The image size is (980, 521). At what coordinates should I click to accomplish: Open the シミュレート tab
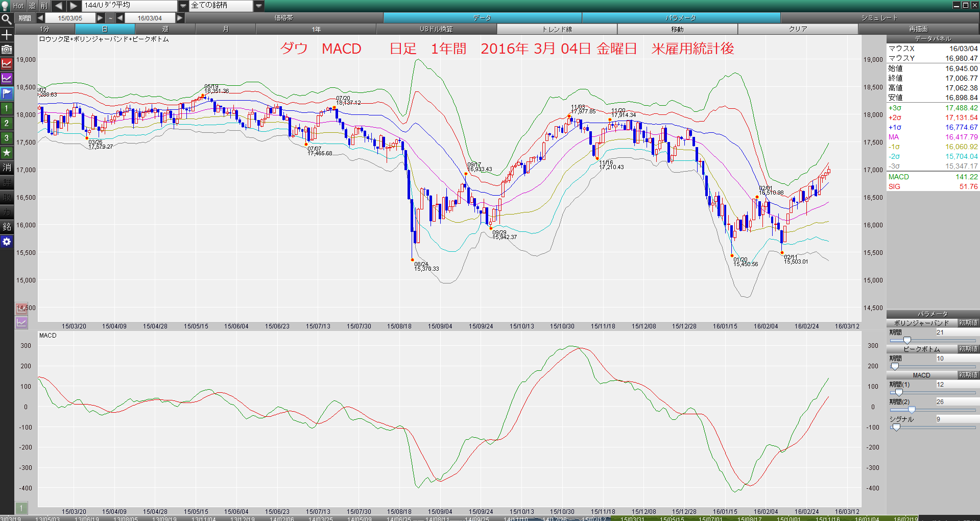(879, 18)
